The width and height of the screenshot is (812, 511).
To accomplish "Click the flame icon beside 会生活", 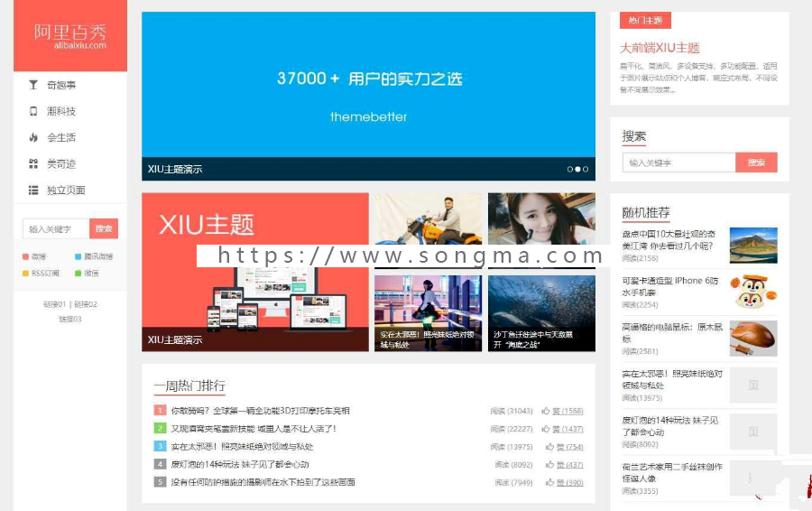I will (x=33, y=137).
